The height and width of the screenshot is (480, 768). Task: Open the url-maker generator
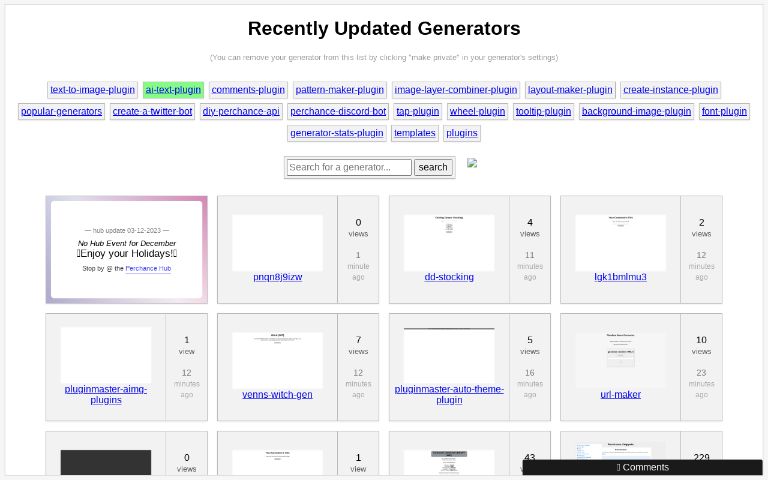click(x=620, y=394)
